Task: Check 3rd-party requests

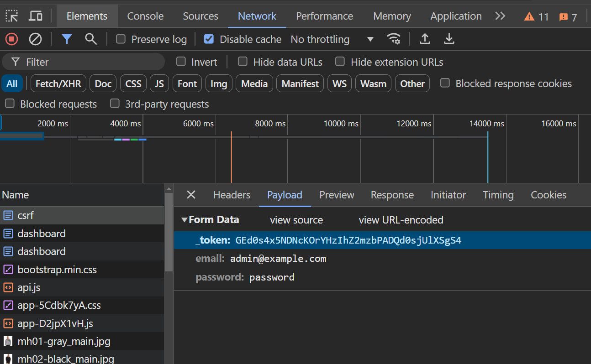Action: (115, 104)
